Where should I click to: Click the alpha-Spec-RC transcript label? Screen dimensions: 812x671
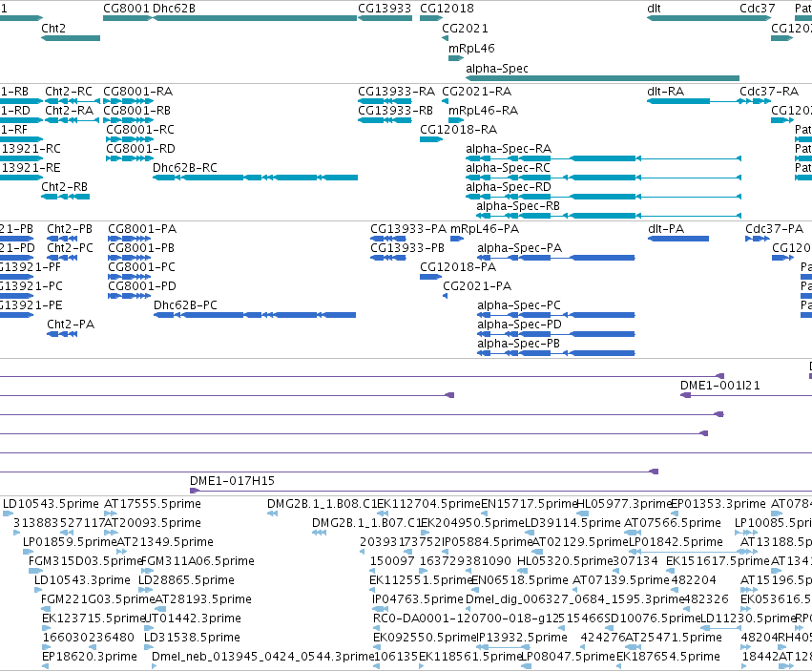tap(508, 168)
